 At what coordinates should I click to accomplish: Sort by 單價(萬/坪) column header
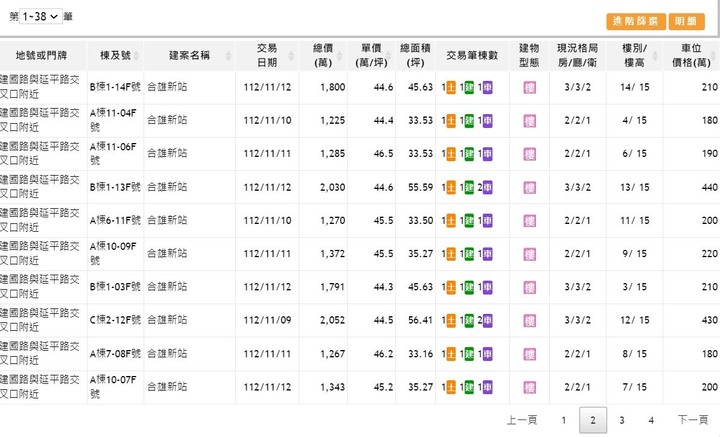pos(372,54)
